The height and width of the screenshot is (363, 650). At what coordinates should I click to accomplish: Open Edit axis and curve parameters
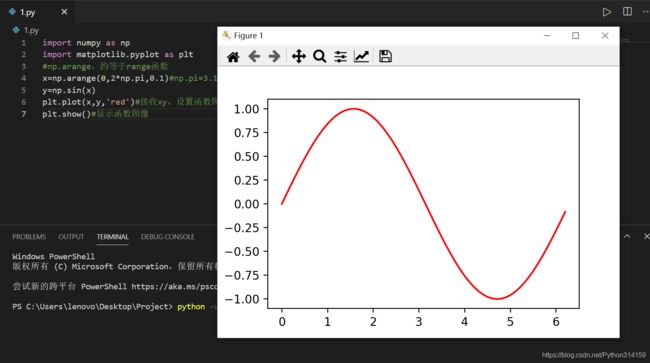(x=361, y=56)
